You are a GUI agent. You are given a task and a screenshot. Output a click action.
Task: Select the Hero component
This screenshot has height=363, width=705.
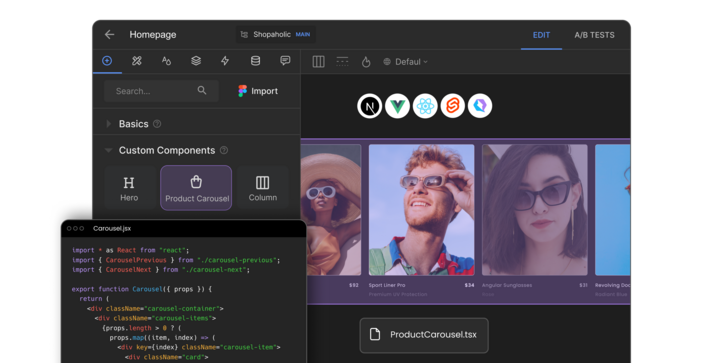point(129,188)
